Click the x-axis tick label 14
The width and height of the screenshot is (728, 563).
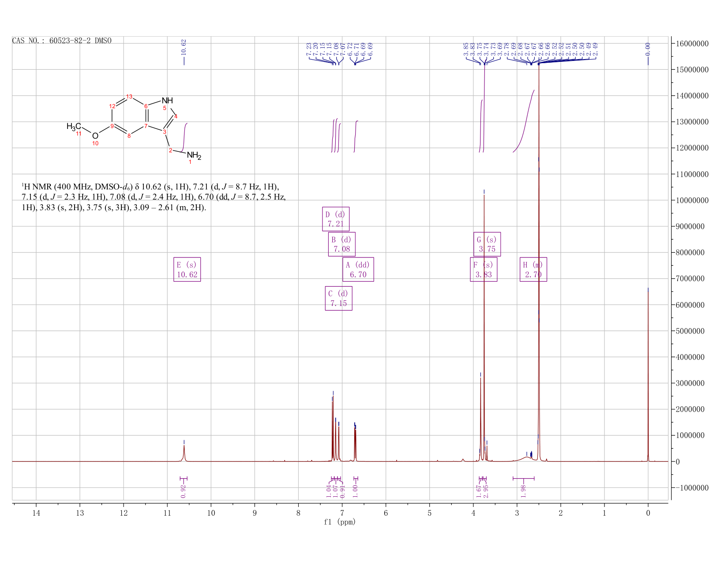tap(36, 513)
